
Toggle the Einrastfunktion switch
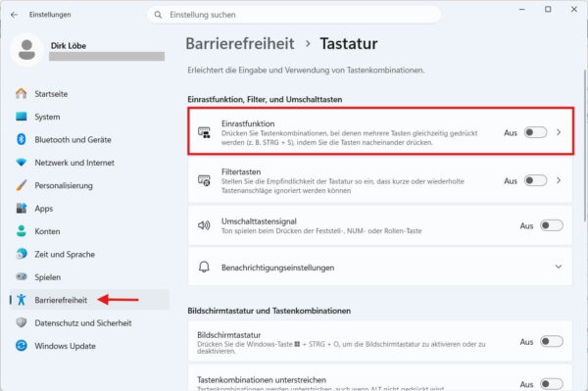pos(535,132)
